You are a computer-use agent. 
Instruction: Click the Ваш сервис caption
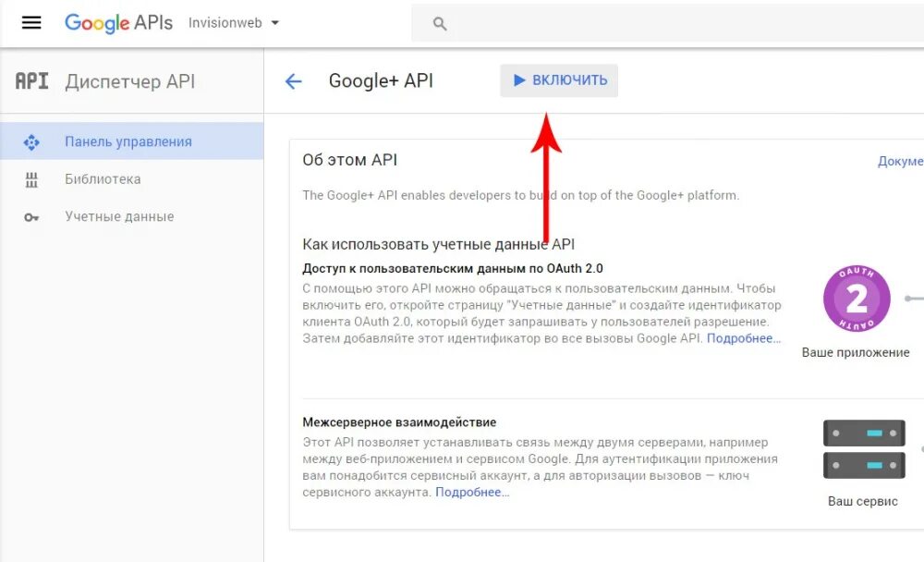(863, 501)
